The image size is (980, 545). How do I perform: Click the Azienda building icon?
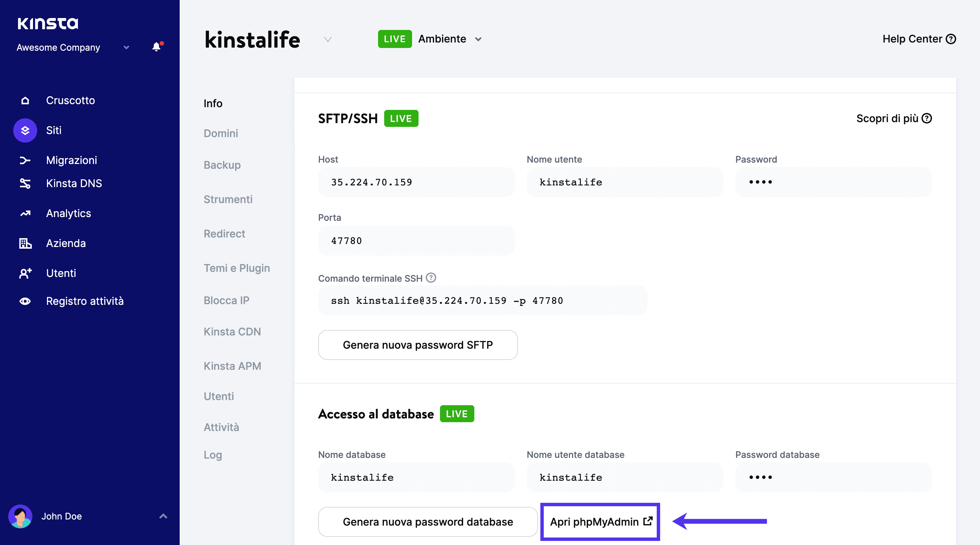click(25, 243)
